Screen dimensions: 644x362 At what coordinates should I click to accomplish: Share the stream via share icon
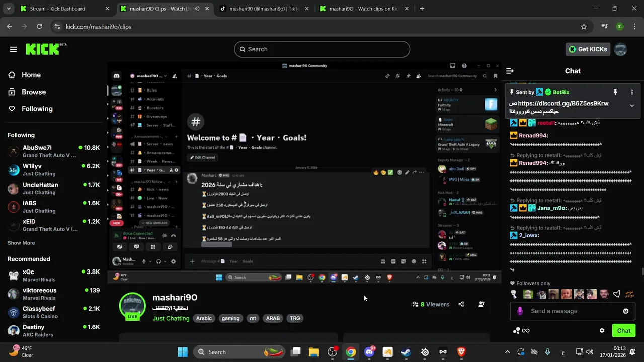pos(461,304)
